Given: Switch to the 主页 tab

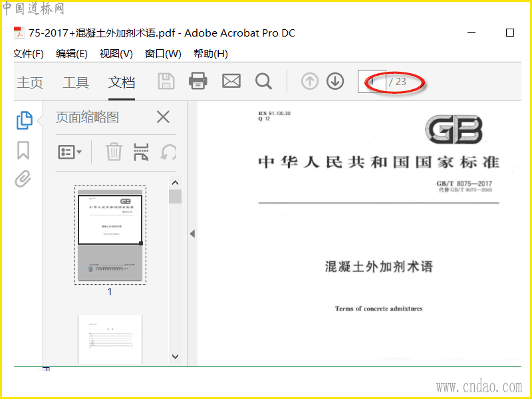Looking at the screenshot, I should [x=30, y=82].
